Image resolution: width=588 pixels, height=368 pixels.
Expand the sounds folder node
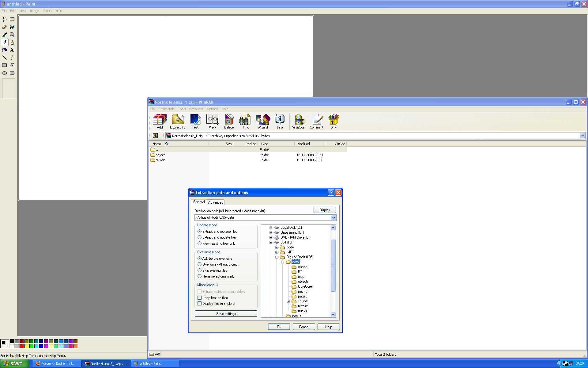tap(288, 301)
